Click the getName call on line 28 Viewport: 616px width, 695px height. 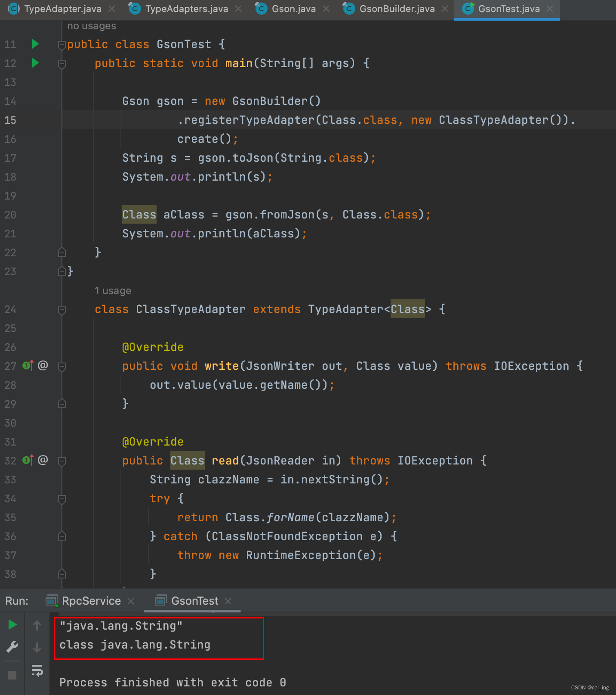283,385
